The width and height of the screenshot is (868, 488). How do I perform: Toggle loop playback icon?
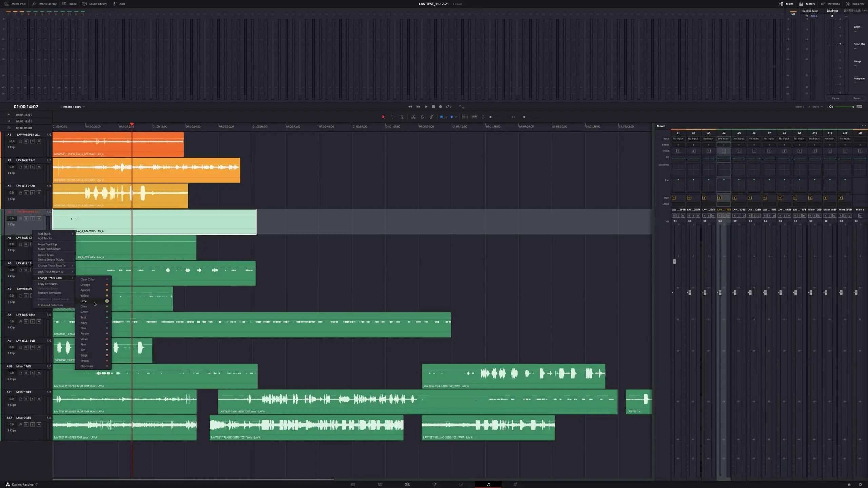click(449, 107)
